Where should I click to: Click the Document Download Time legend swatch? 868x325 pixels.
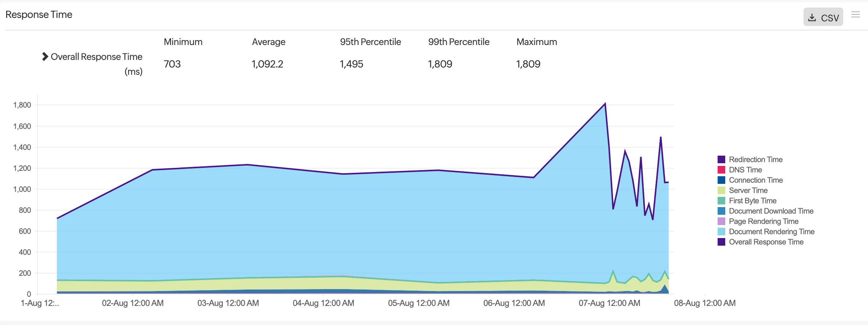pyautogui.click(x=721, y=211)
